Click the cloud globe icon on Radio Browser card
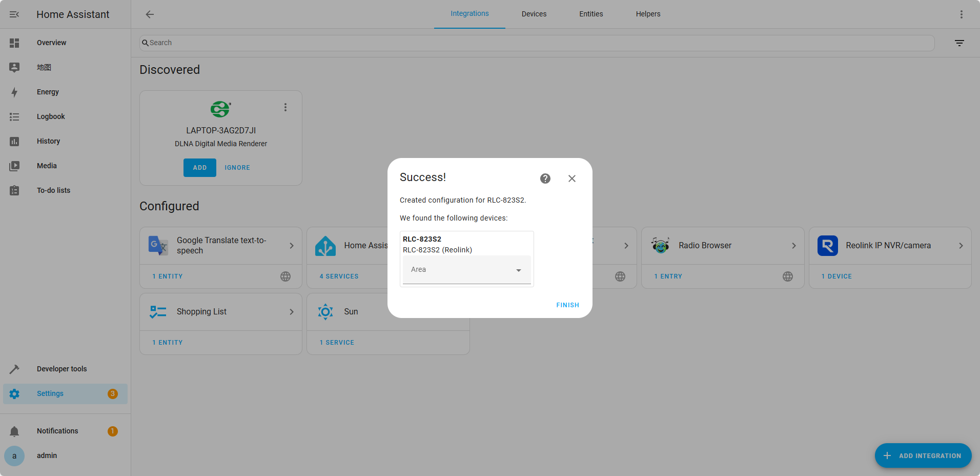 coord(788,277)
